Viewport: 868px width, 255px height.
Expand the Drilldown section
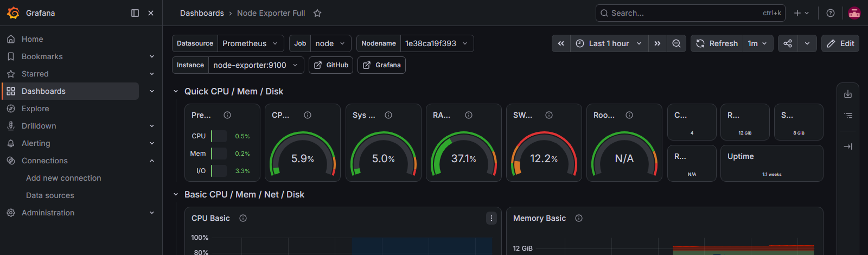152,126
